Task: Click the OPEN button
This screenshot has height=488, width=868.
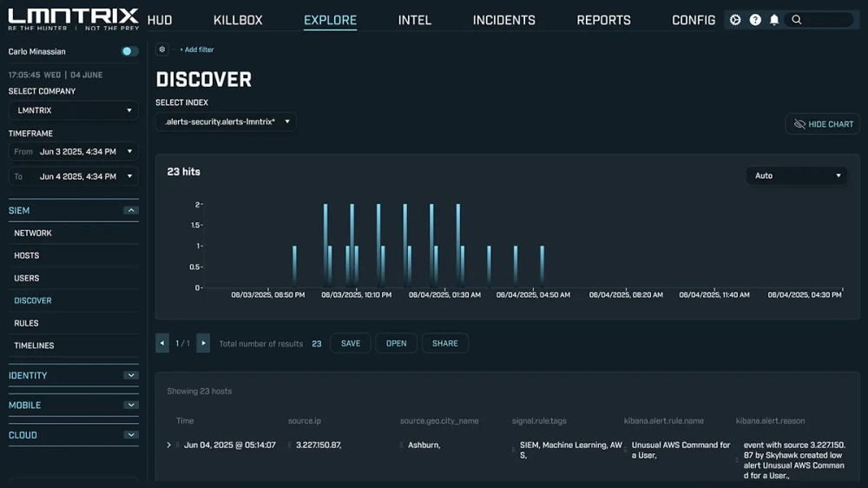Action: tap(396, 344)
